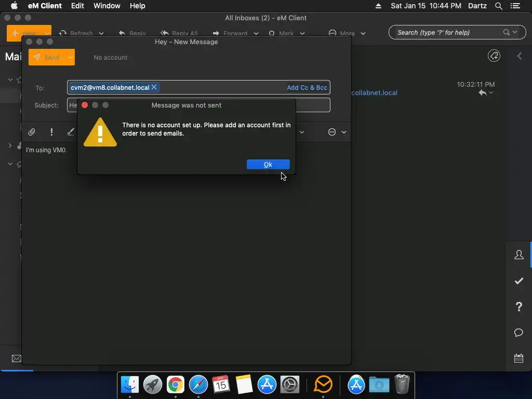Screen dimensions: 532x399
Task: Open the Send button dropdown arrow
Action: (x=71, y=57)
